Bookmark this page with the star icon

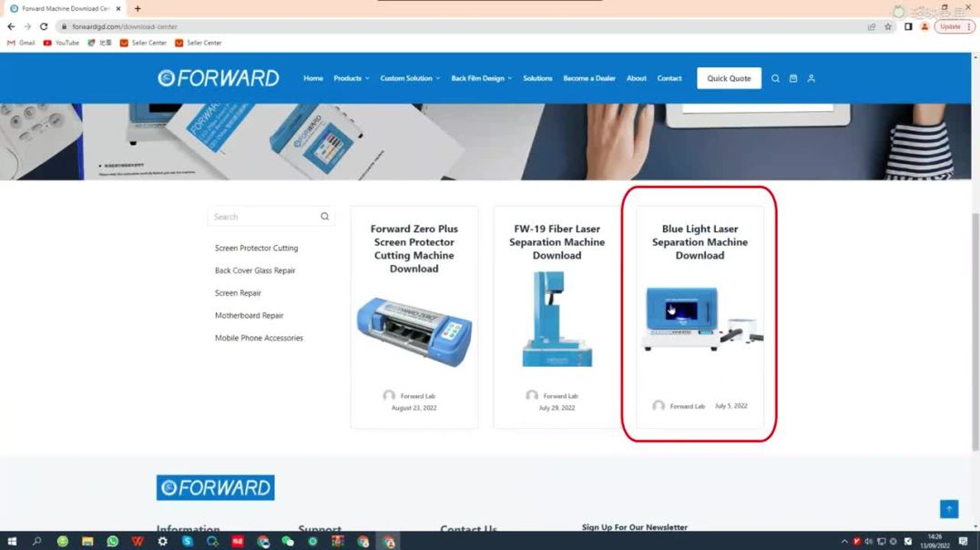pyautogui.click(x=888, y=26)
